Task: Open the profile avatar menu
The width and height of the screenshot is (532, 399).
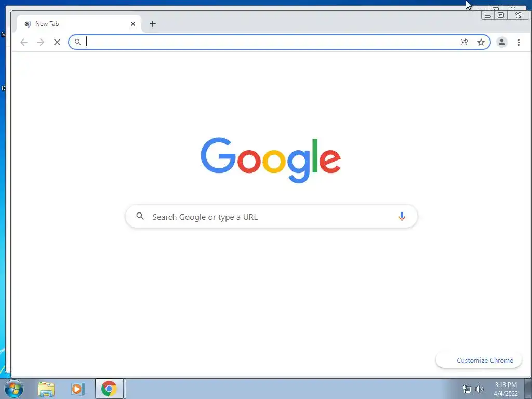Action: 501,42
